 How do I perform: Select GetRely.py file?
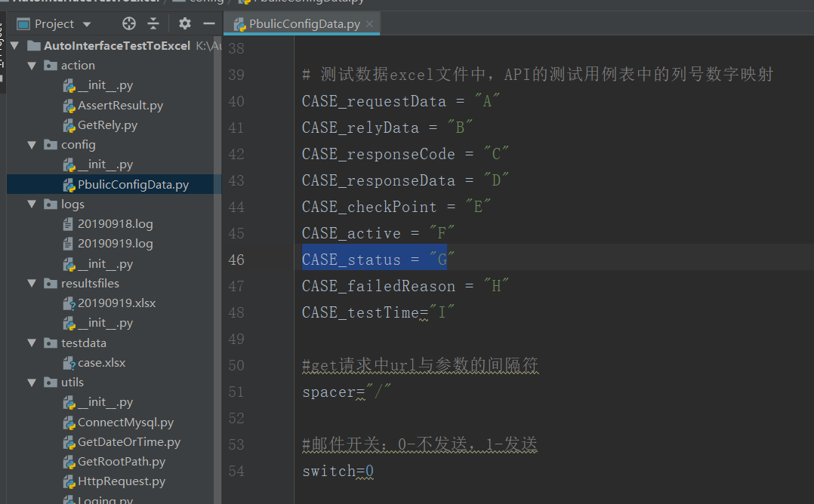point(107,125)
